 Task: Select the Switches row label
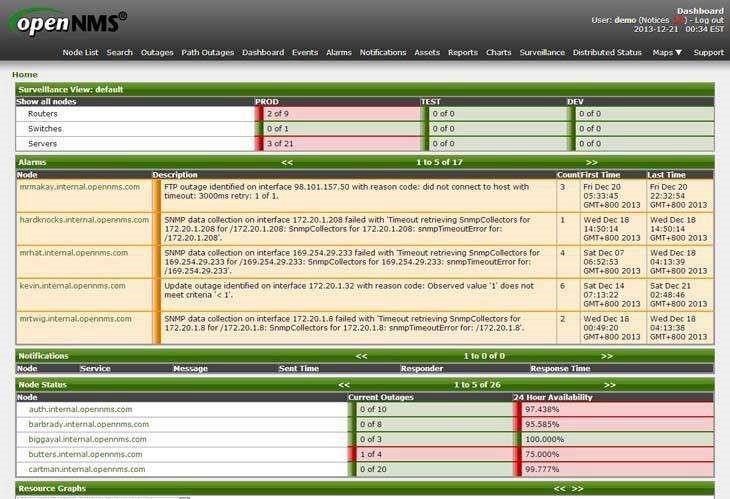point(45,128)
